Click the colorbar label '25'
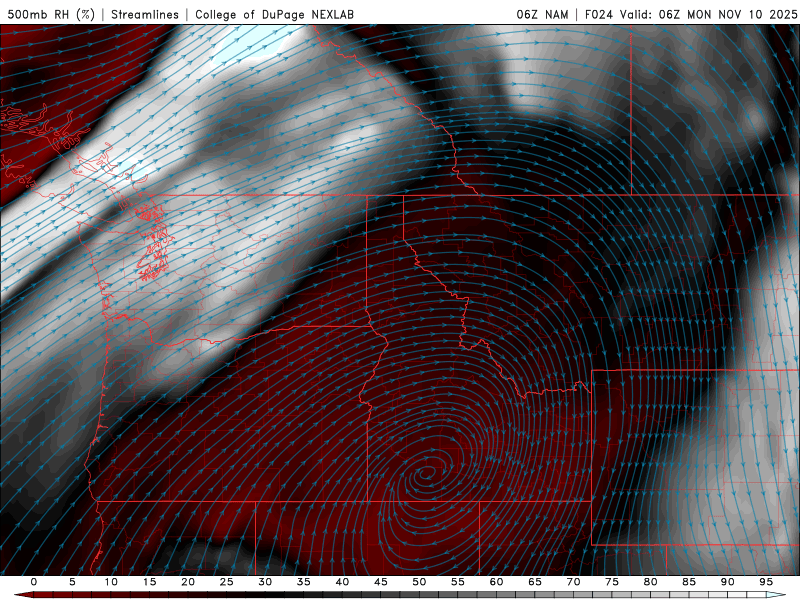The width and height of the screenshot is (800, 600). click(x=227, y=582)
